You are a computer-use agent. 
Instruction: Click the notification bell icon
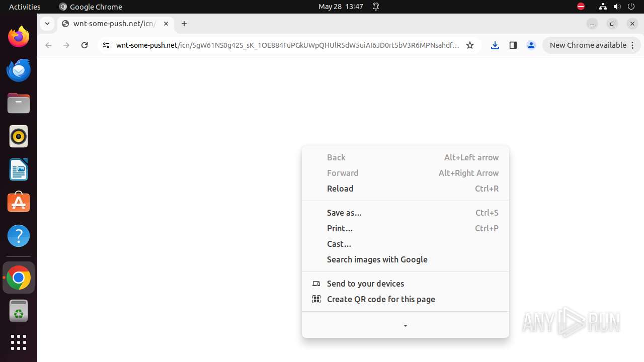(376, 7)
